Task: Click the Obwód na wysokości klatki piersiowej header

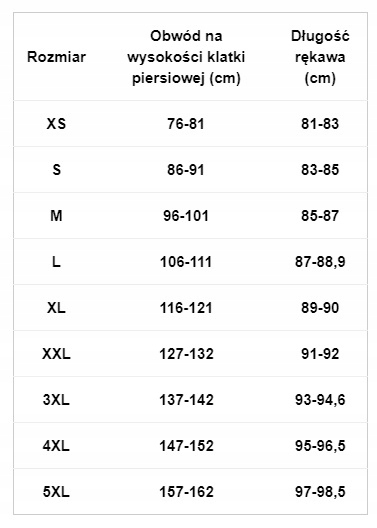Action: pyautogui.click(x=186, y=57)
